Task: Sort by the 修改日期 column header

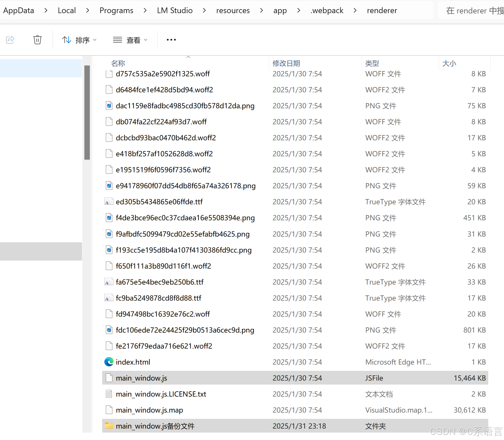Action: [286, 63]
